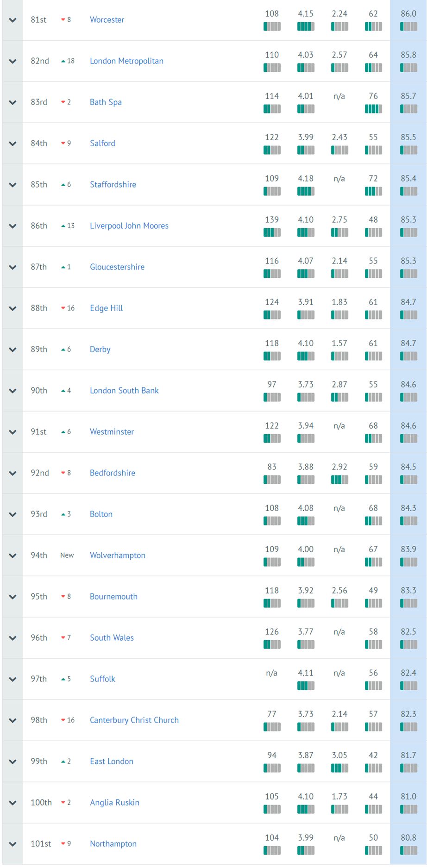Expand the Bath Spa row chevron
The width and height of the screenshot is (427, 868).
13,102
